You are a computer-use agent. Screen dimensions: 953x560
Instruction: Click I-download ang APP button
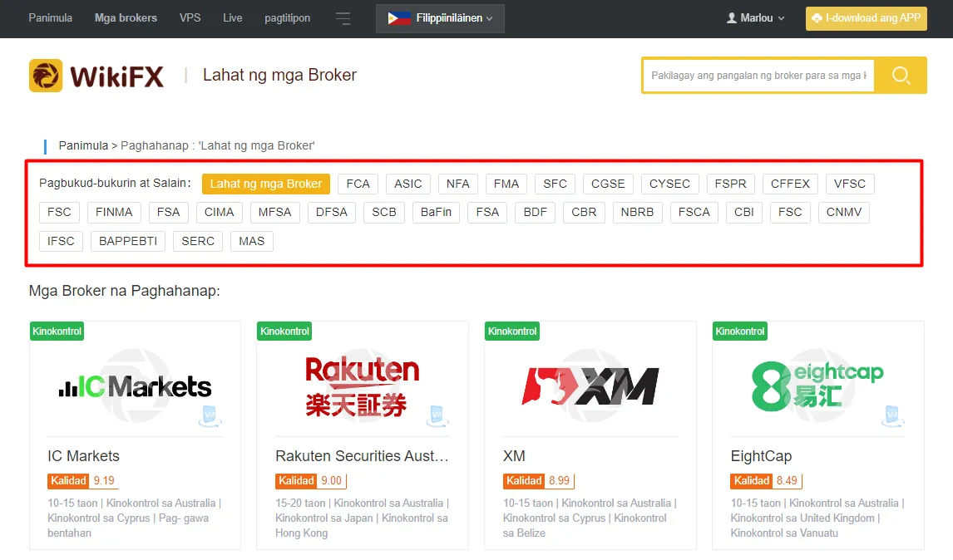click(x=866, y=18)
